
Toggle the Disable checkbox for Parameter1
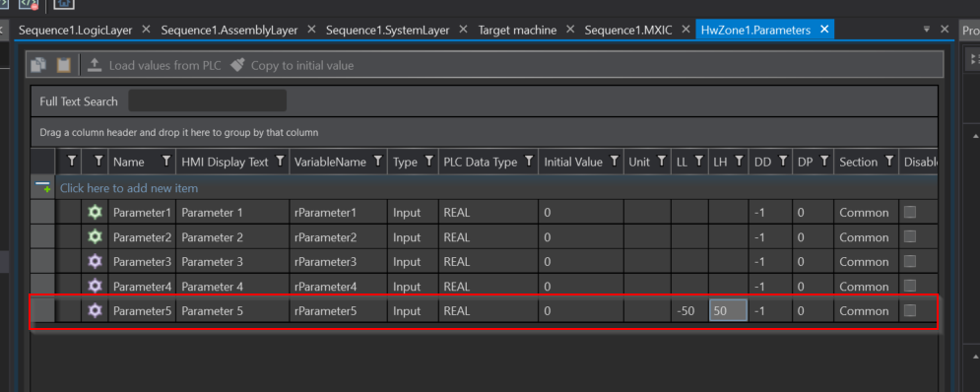(x=910, y=212)
